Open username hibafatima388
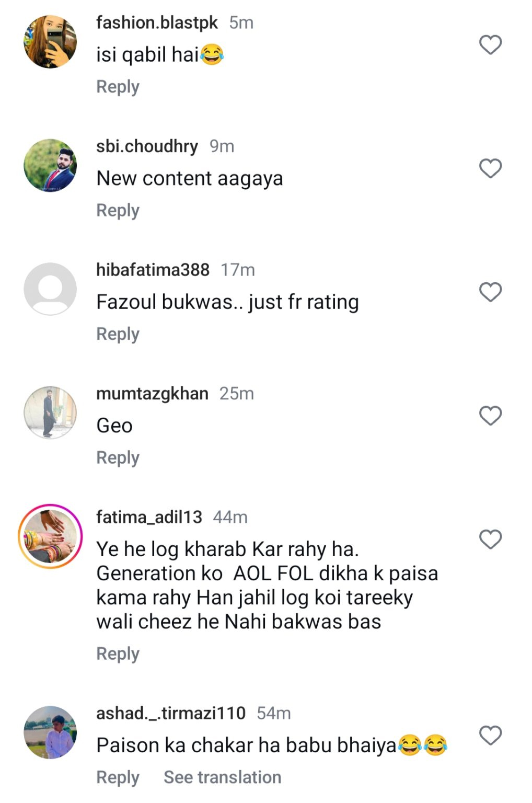Image resolution: width=532 pixels, height=803 pixels. [153, 270]
